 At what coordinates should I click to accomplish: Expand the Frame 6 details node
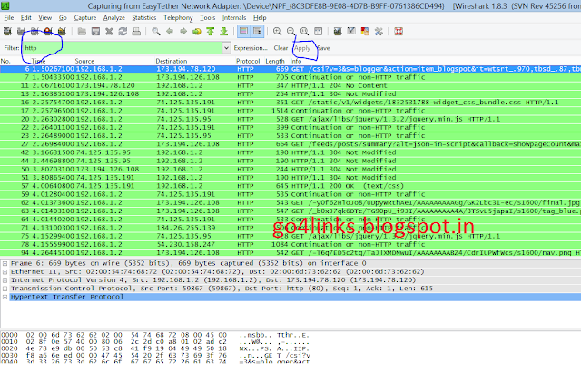5,263
